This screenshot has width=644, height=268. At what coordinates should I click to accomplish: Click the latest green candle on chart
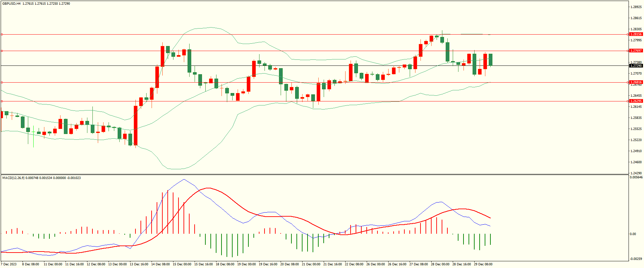coord(491,60)
